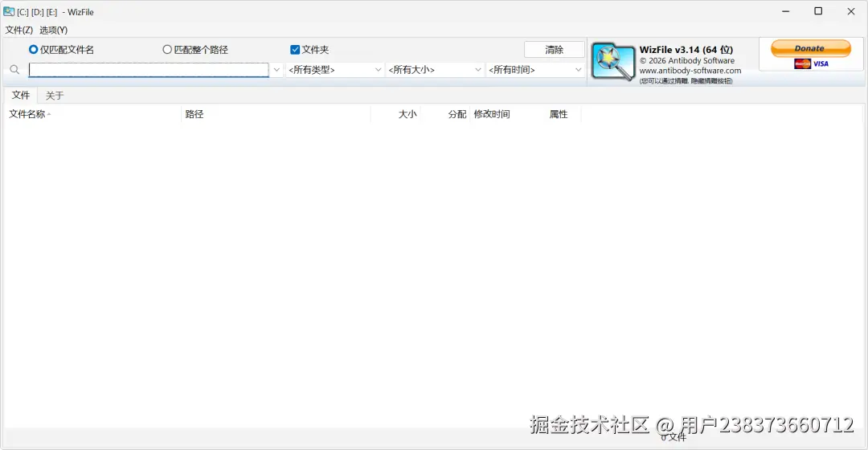Viewport: 868px width, 450px height.
Task: Open the www.antibody-software.com link
Action: 690,71
